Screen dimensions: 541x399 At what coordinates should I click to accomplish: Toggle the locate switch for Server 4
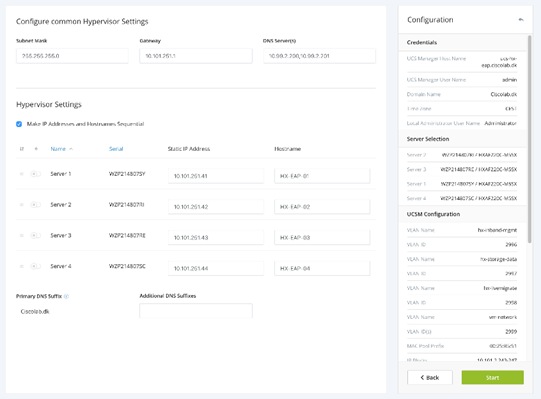[x=36, y=266]
